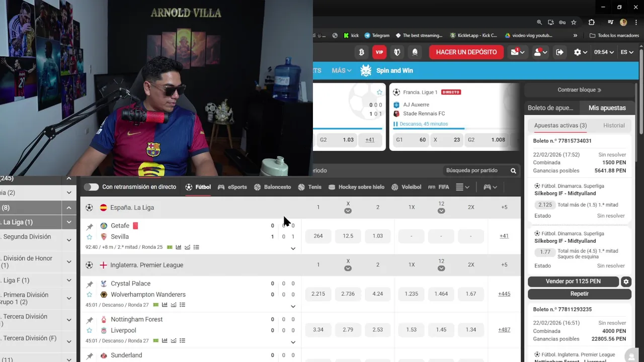Open the 09:54 time zone dropdown
The image size is (644, 362).
[605, 52]
